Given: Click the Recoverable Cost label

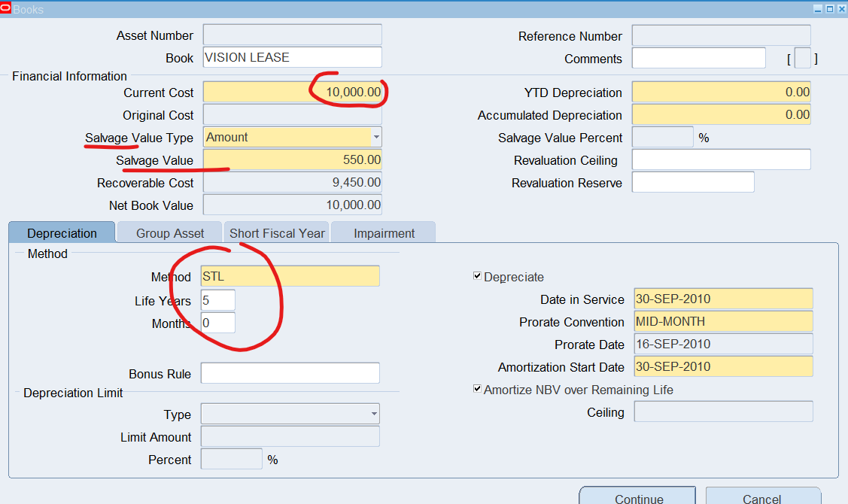Looking at the screenshot, I should pos(145,184).
